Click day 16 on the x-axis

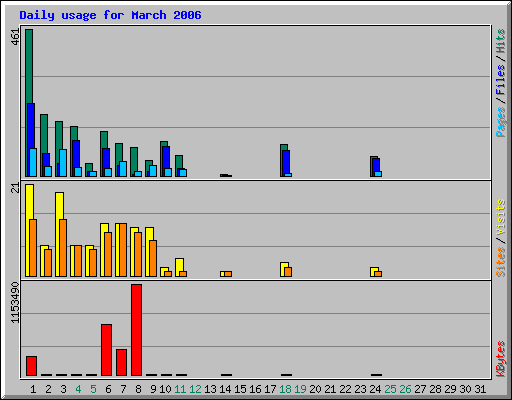point(255,389)
